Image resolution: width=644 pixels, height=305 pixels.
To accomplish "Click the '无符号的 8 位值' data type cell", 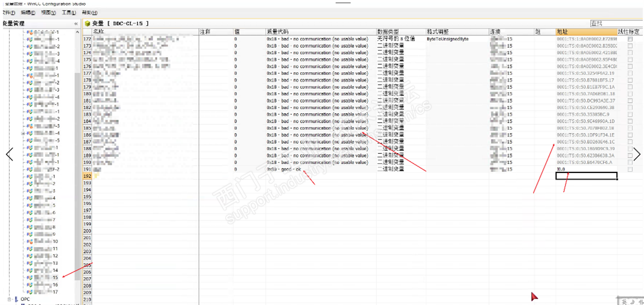I will (401, 39).
